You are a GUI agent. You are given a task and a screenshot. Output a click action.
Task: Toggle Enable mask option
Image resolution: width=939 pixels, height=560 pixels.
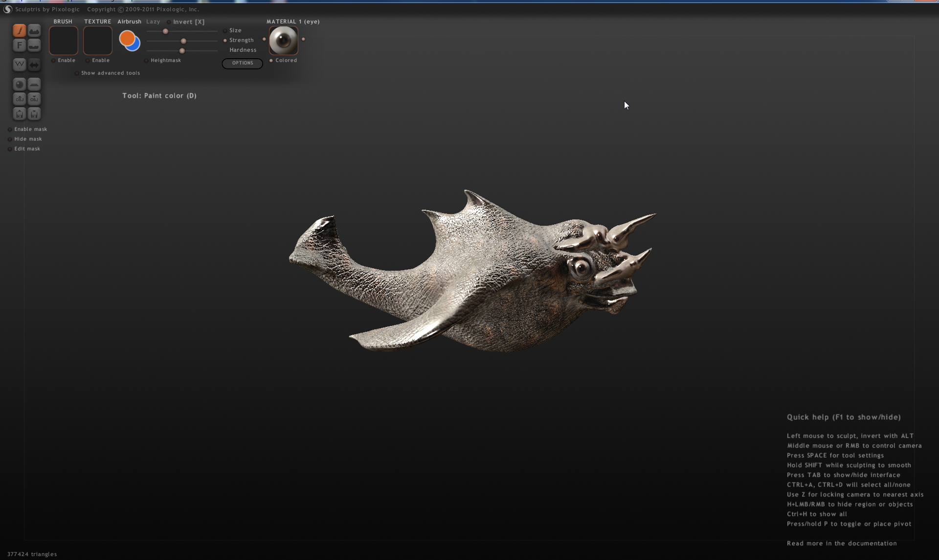(x=10, y=129)
